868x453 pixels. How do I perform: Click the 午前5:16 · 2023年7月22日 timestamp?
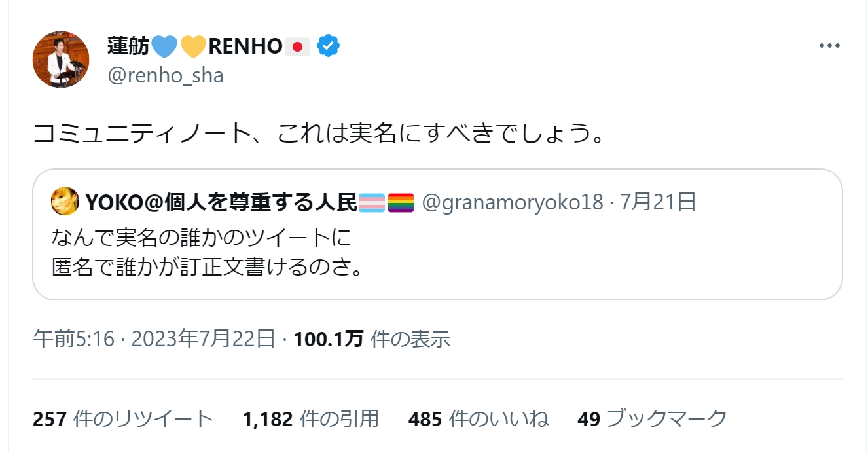[154, 338]
